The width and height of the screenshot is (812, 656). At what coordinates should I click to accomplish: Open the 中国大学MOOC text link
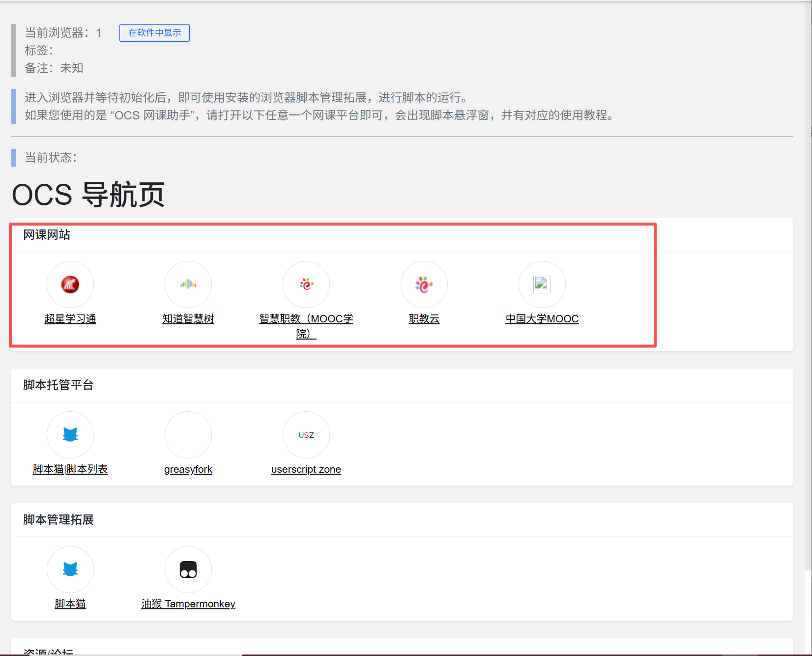tap(542, 319)
